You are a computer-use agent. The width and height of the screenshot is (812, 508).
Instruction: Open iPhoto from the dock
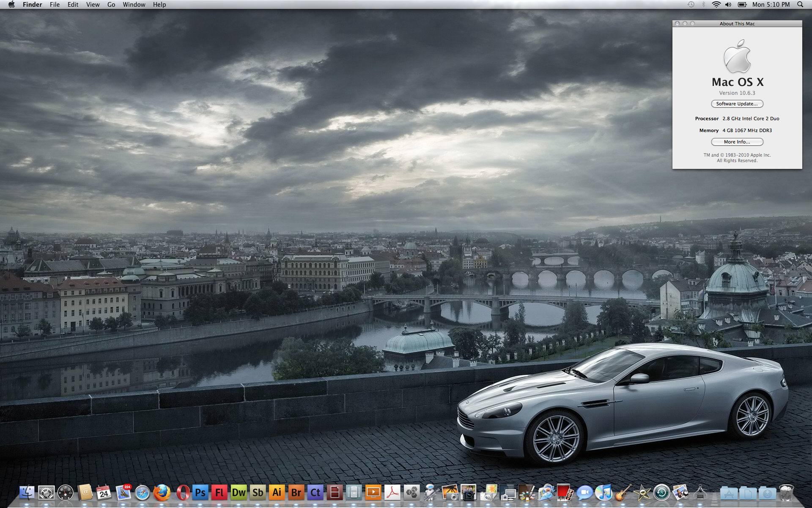tap(450, 493)
